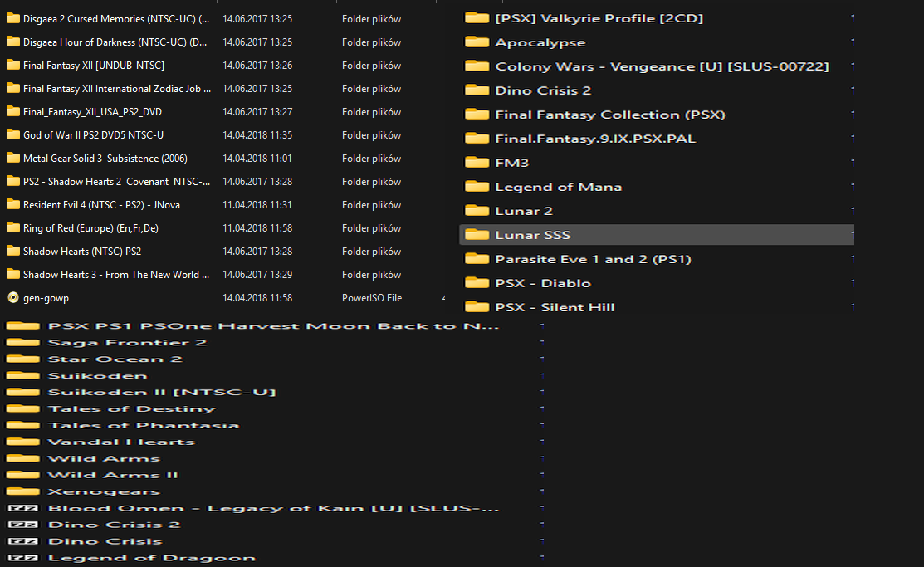This screenshot has height=567, width=924.
Task: Click the "PSX - Silent Hill" name
Action: tap(555, 307)
